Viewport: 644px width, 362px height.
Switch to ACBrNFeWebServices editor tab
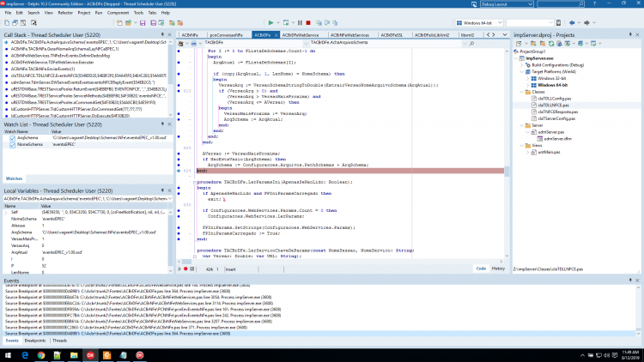[349, 35]
